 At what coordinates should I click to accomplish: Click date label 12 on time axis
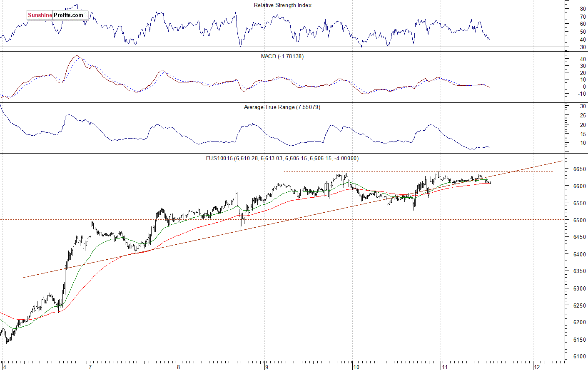tap(537, 367)
